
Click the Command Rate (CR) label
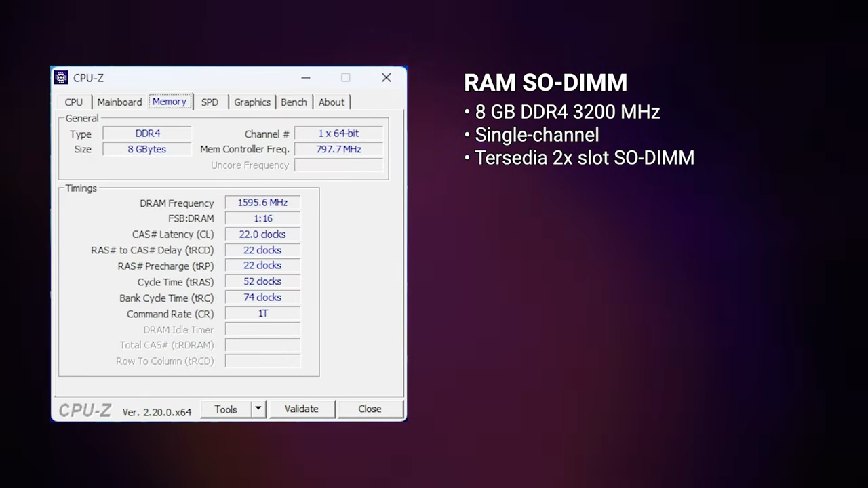pyautogui.click(x=170, y=314)
